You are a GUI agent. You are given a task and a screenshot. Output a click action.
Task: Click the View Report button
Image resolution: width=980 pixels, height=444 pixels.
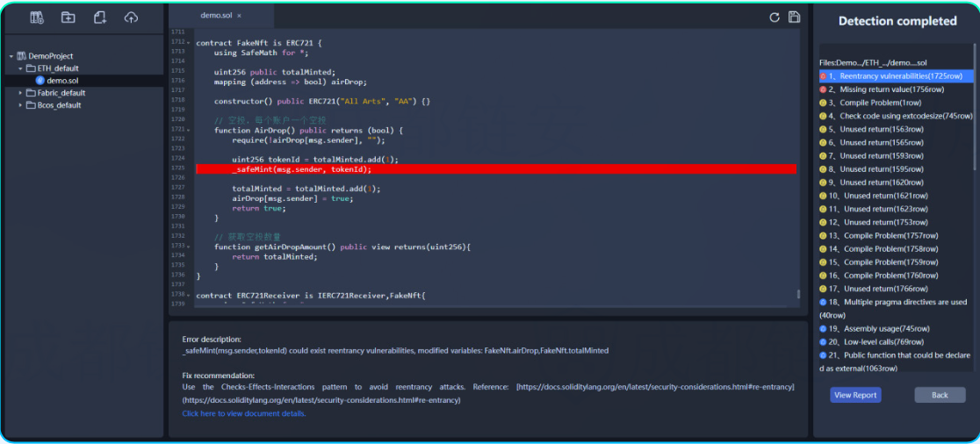(x=855, y=395)
